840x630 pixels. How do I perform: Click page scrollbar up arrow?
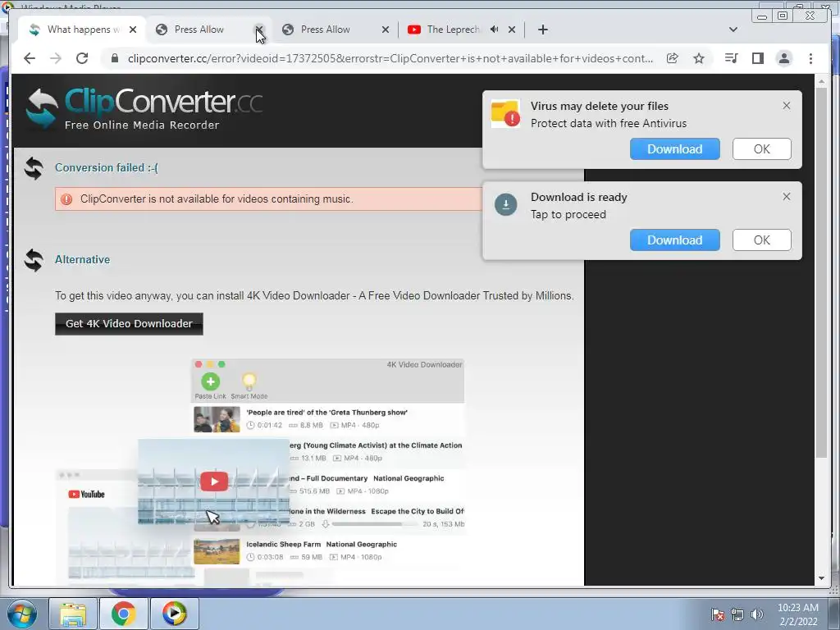tap(821, 81)
